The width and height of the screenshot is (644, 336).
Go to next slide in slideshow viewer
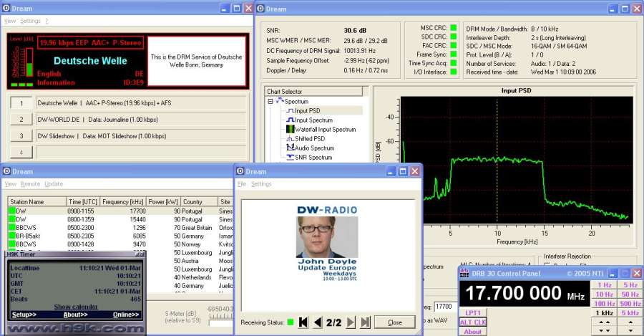pos(351,322)
